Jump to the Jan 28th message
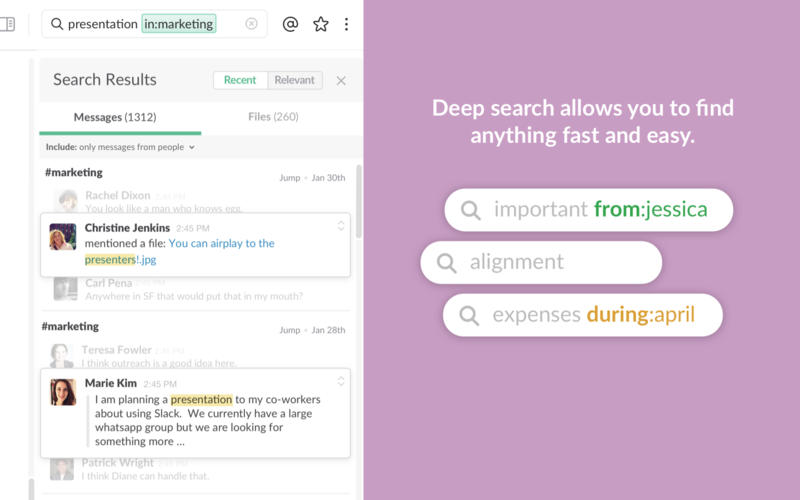Viewport: 800px width, 500px height. point(289,330)
